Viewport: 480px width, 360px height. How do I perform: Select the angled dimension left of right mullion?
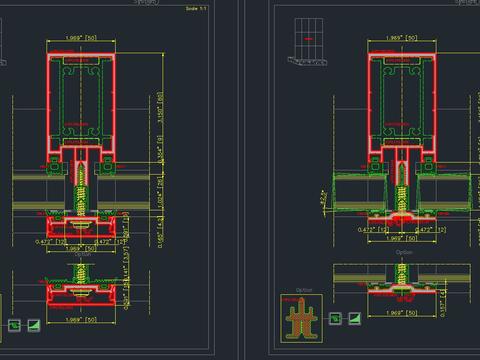[324, 202]
